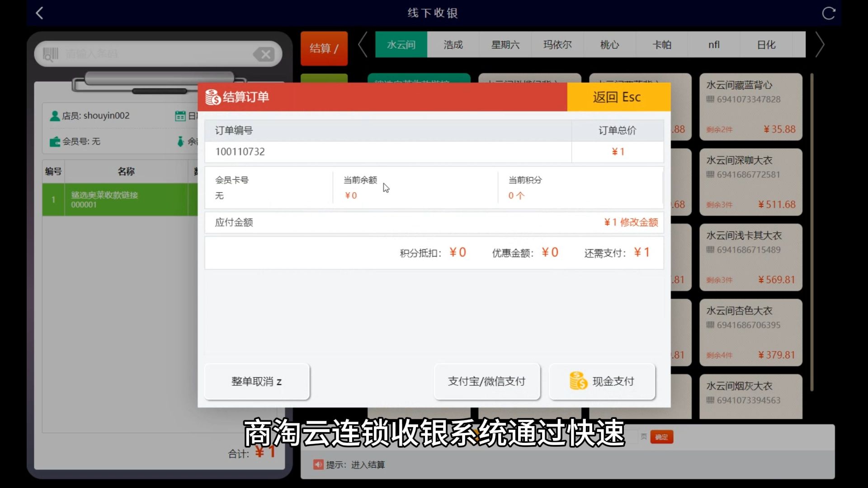The image size is (868, 488).
Task: Select the 水云间 category tab
Action: pos(401,45)
